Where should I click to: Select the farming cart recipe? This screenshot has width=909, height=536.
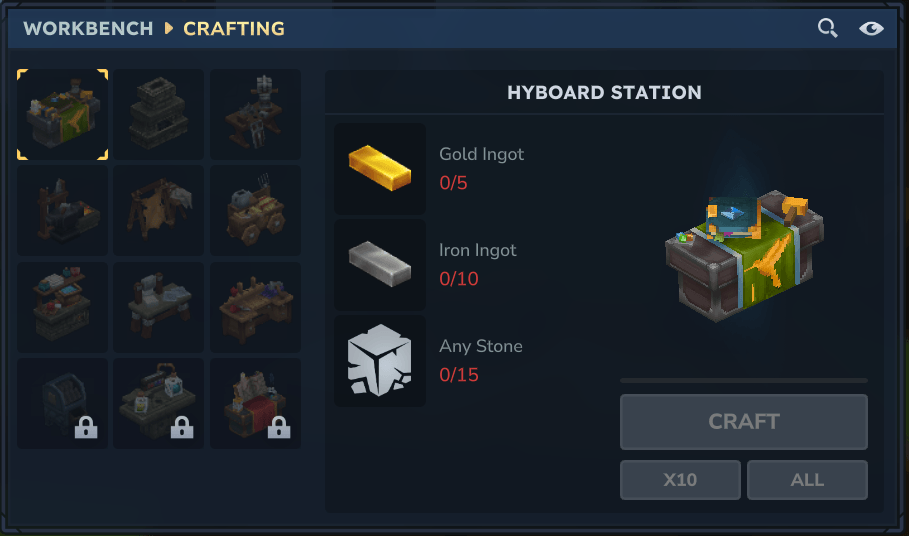(x=255, y=210)
